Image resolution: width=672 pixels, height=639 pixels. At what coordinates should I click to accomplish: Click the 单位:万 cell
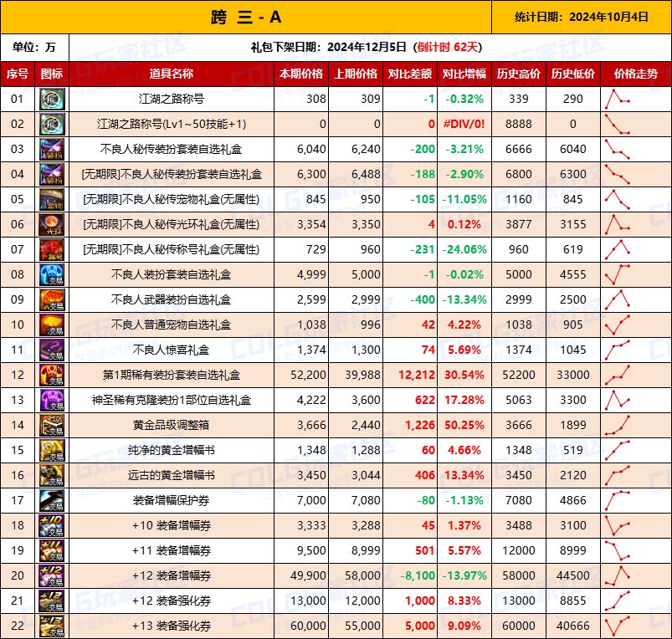click(34, 47)
